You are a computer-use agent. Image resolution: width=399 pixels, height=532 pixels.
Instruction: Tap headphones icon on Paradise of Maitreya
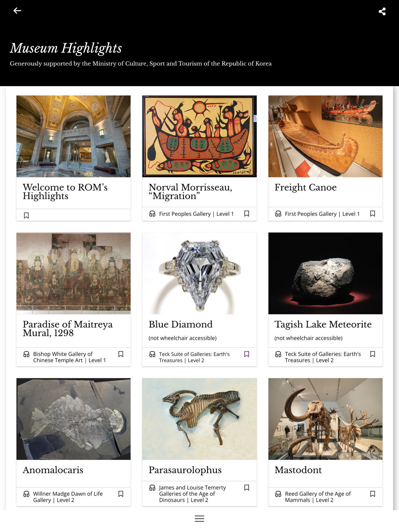tap(26, 354)
